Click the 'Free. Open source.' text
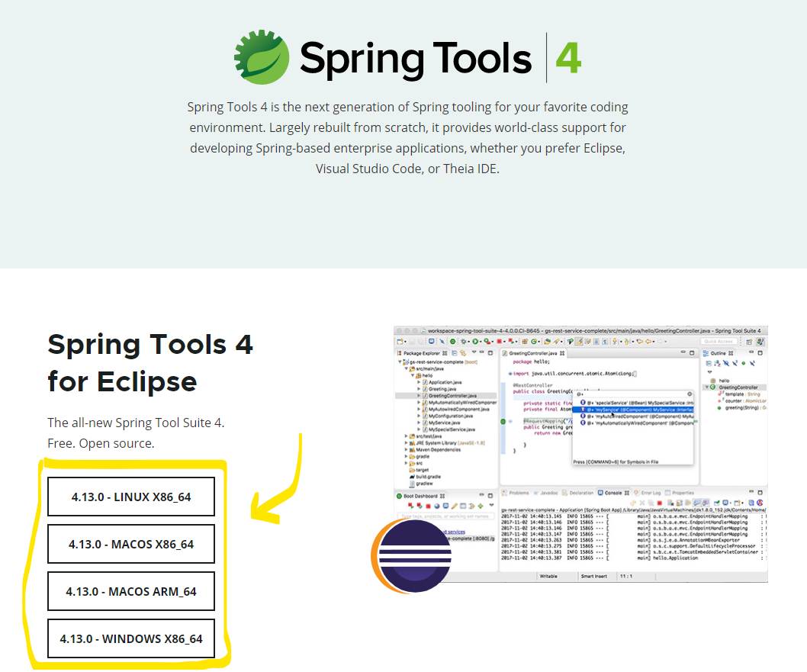Viewport: 807px width, 672px height. tap(101, 443)
